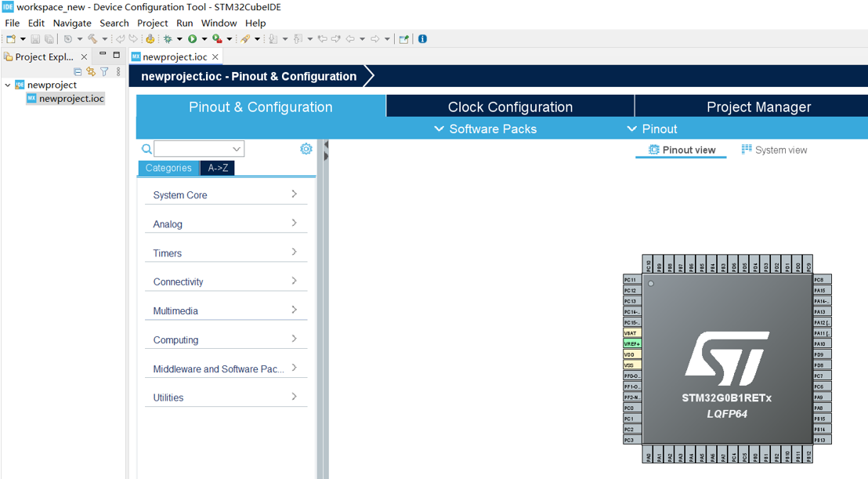Select newproject folder in Project Explorer

tap(46, 85)
